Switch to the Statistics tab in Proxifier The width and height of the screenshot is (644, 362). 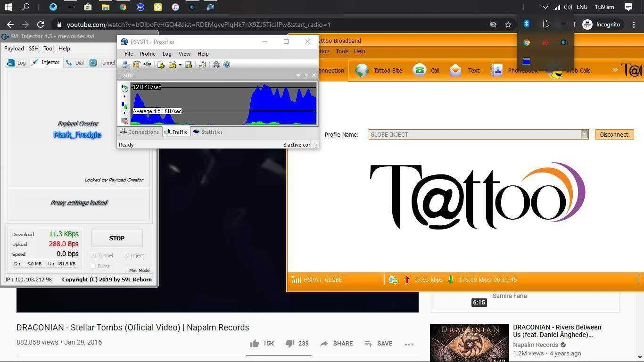coord(207,132)
